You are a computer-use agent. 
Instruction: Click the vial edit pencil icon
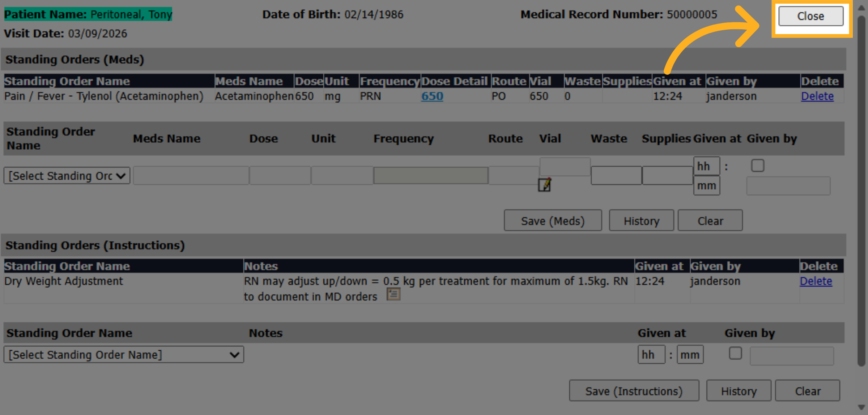click(544, 185)
